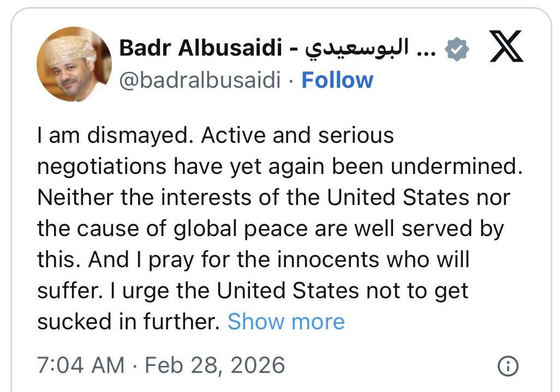Open Badr Albusaidi's profile picture

click(x=74, y=64)
